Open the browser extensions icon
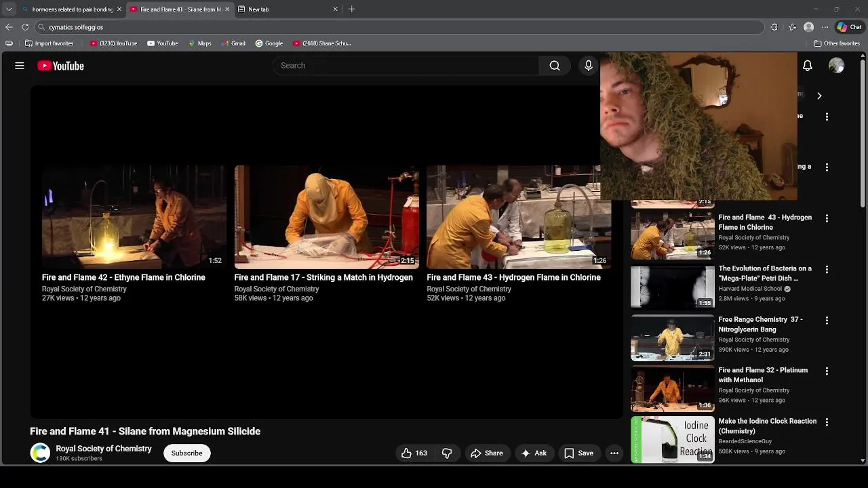 click(x=774, y=27)
